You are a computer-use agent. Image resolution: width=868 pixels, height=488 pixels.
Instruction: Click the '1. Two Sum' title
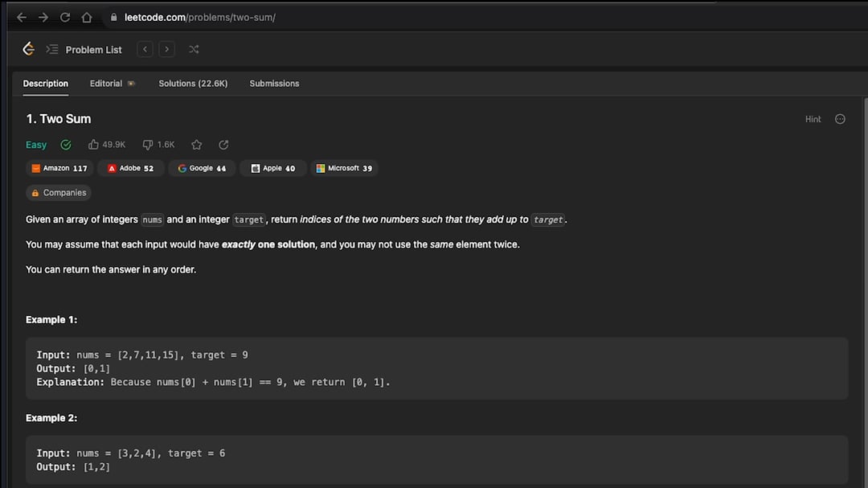(x=58, y=119)
